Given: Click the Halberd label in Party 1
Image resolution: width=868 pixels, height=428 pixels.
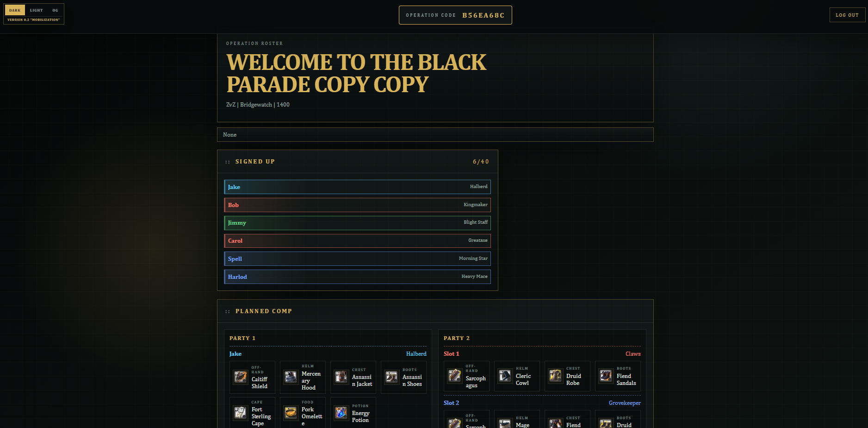Looking at the screenshot, I should (x=416, y=354).
